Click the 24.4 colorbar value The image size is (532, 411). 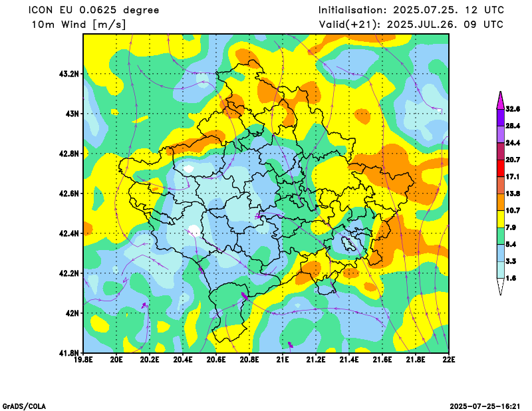(x=513, y=143)
